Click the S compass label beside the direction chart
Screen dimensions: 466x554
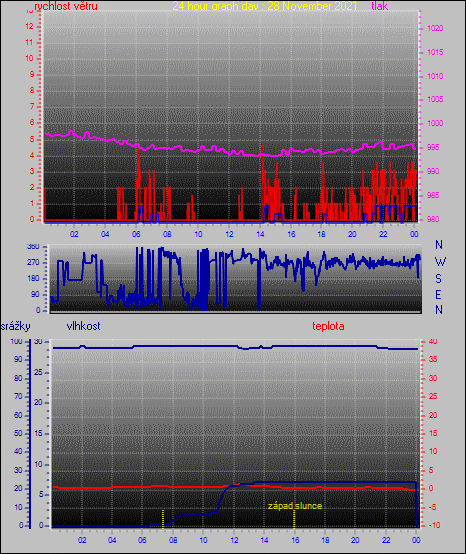(438, 279)
